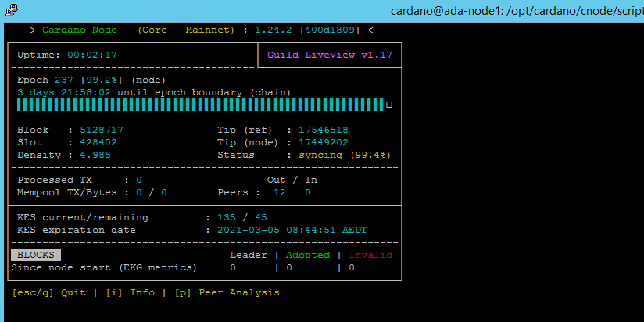The width and height of the screenshot is (644, 322).
Task: Click the syncing (99.4%) status
Action: tap(345, 156)
